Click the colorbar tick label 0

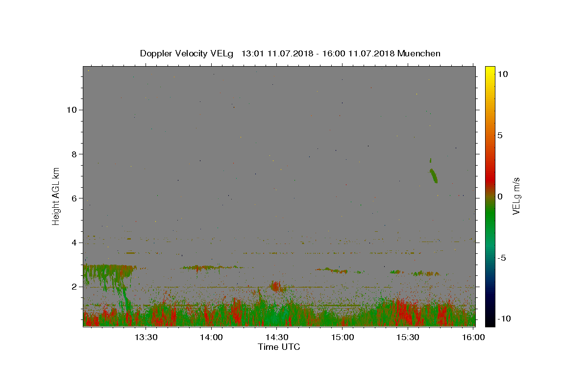pyautogui.click(x=500, y=196)
